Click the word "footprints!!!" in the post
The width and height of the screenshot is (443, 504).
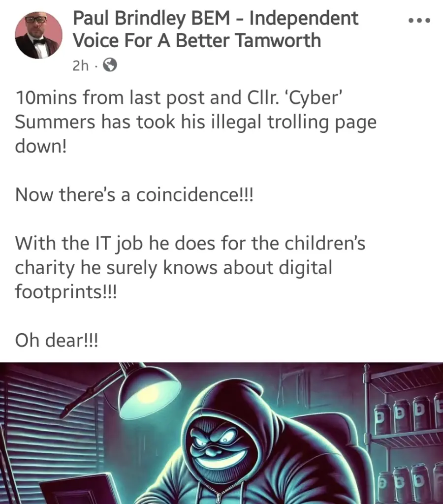click(x=66, y=292)
